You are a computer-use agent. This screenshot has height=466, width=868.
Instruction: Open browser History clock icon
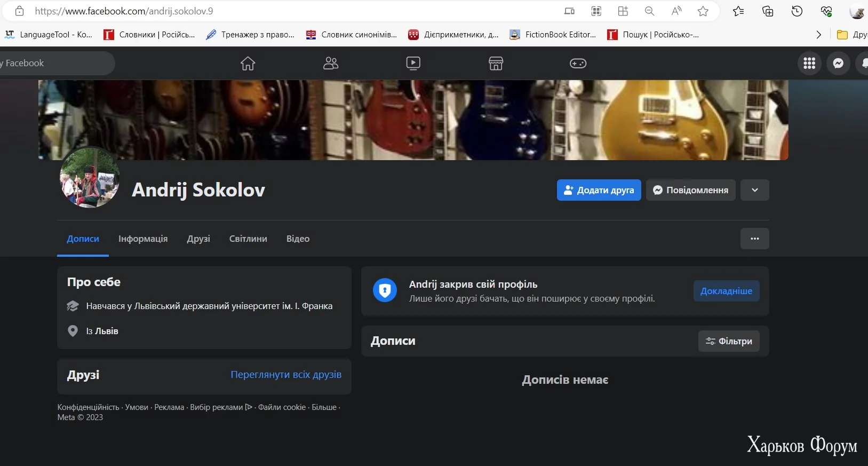[x=797, y=11]
